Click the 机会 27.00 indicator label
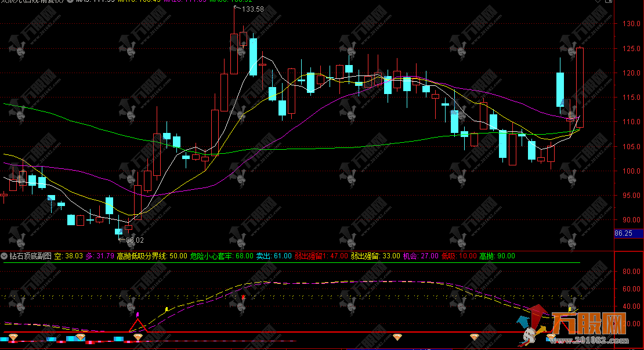 click(421, 256)
